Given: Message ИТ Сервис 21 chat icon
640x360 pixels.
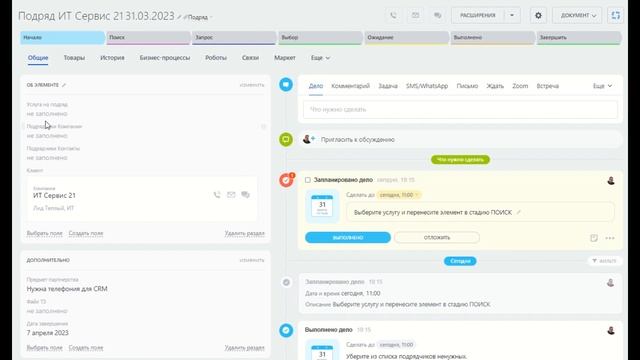Looking at the screenshot, I should pyautogui.click(x=245, y=195).
